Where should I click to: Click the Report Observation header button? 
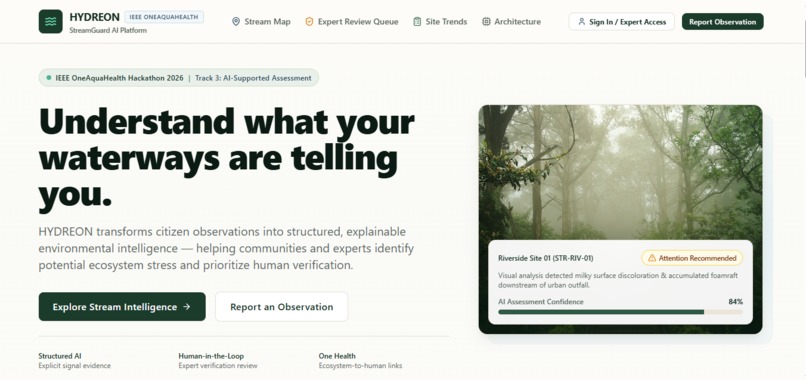(x=722, y=22)
